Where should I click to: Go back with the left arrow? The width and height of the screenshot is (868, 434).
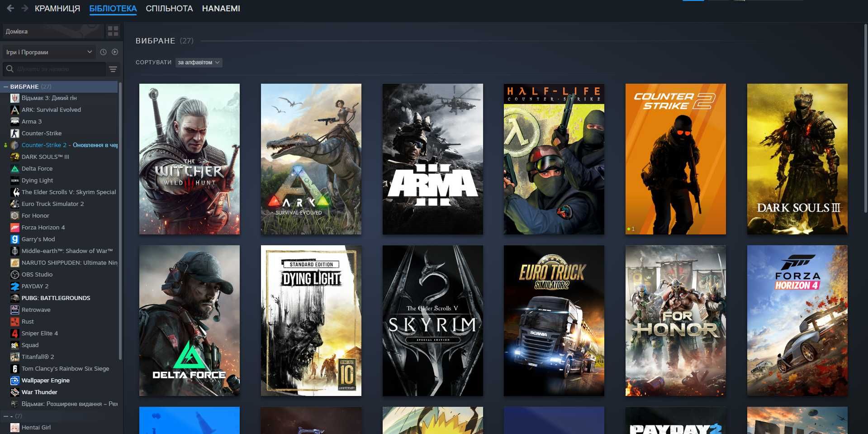pyautogui.click(x=10, y=8)
